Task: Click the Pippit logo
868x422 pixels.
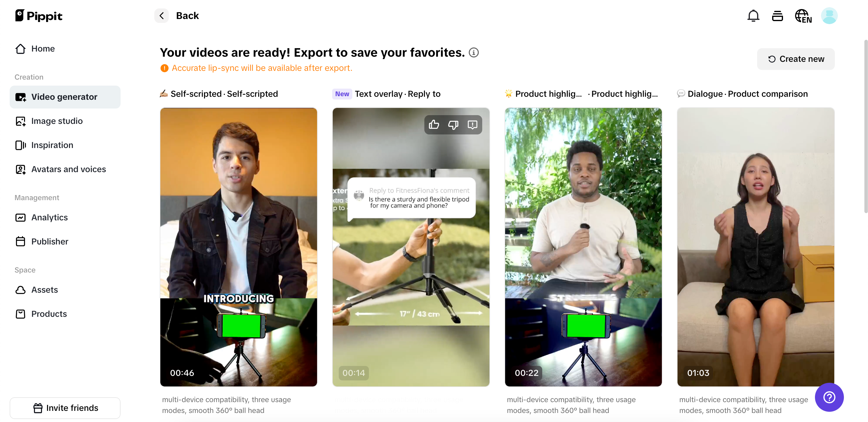Action: click(39, 16)
